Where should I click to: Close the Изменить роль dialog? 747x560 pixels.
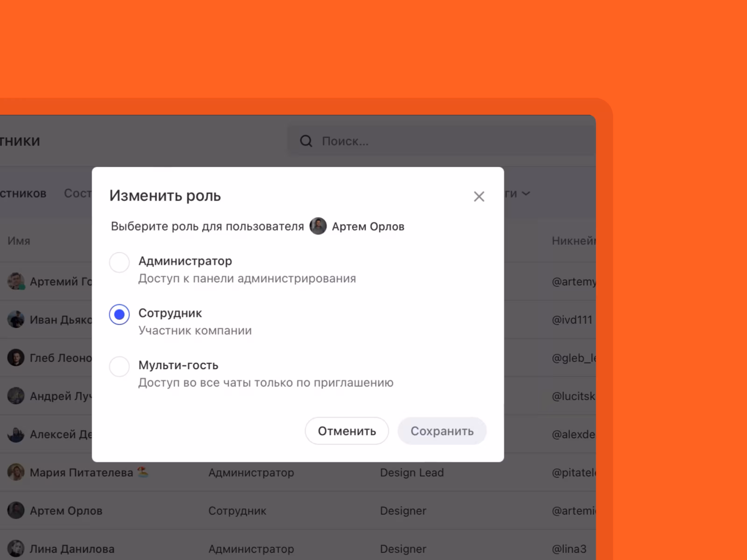click(x=479, y=196)
